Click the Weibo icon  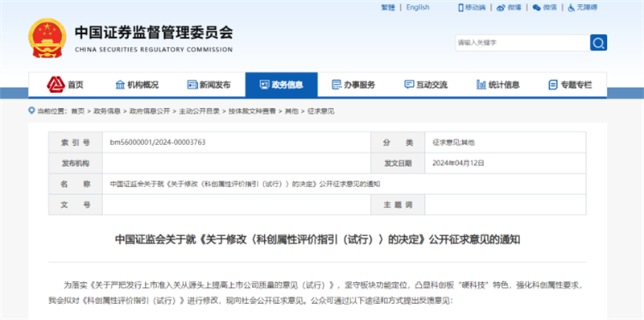coord(501,8)
